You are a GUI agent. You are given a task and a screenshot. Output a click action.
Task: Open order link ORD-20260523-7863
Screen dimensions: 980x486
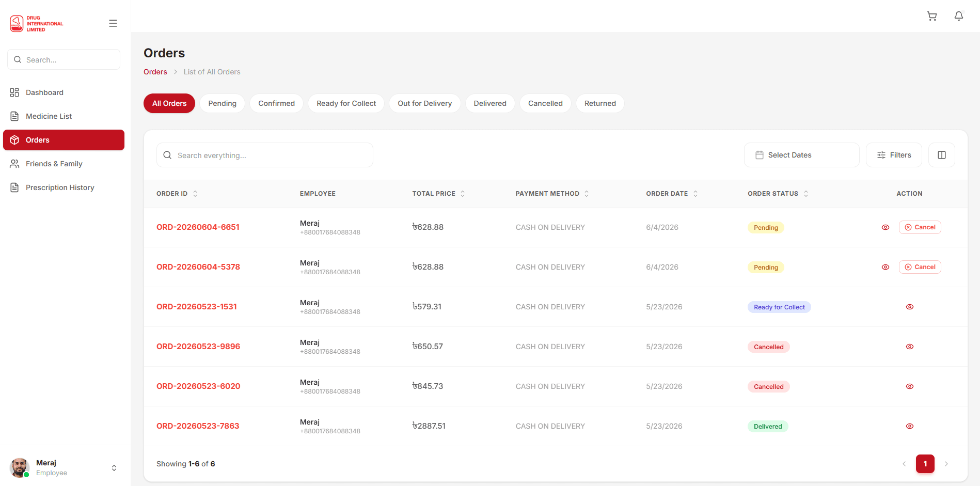click(198, 426)
